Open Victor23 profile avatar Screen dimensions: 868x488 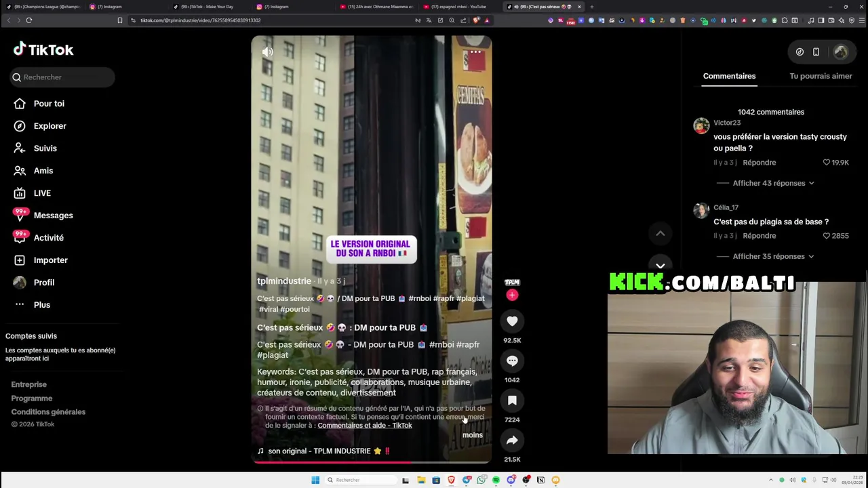click(x=701, y=125)
